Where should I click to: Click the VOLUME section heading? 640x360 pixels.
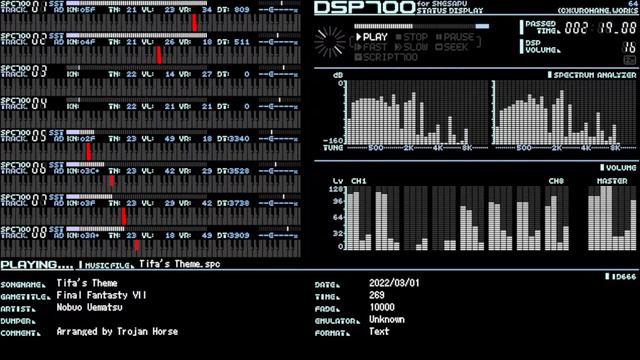point(618,168)
